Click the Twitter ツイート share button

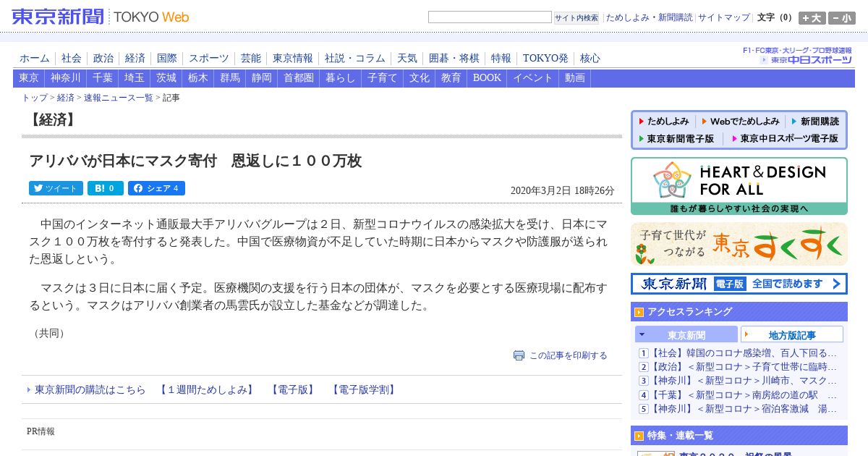56,188
